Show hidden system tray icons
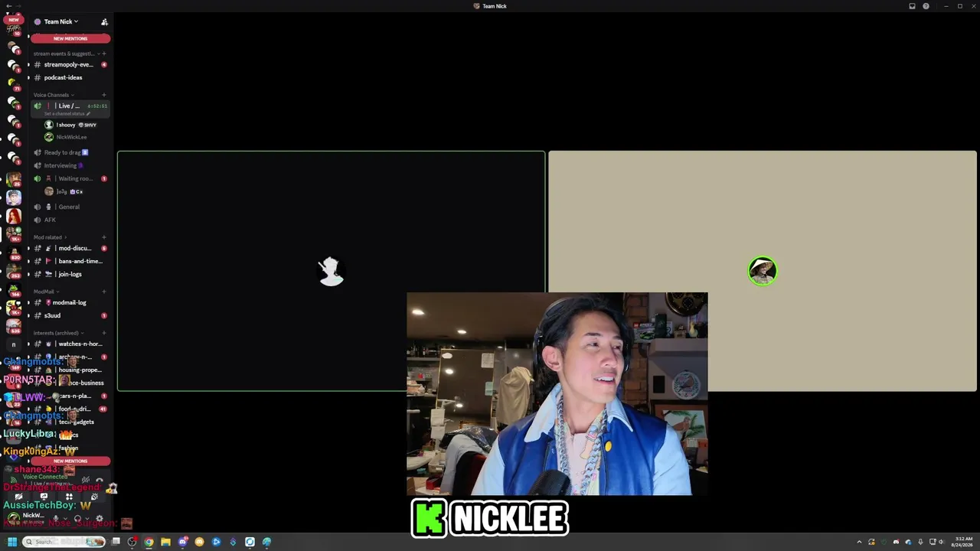This screenshot has width=980, height=551. pos(859,542)
